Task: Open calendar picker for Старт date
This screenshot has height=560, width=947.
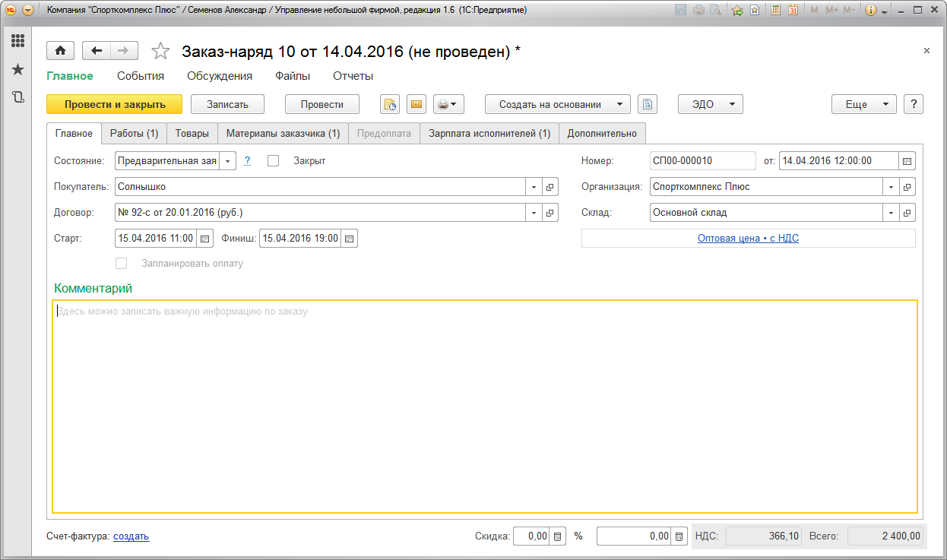Action: coord(204,239)
